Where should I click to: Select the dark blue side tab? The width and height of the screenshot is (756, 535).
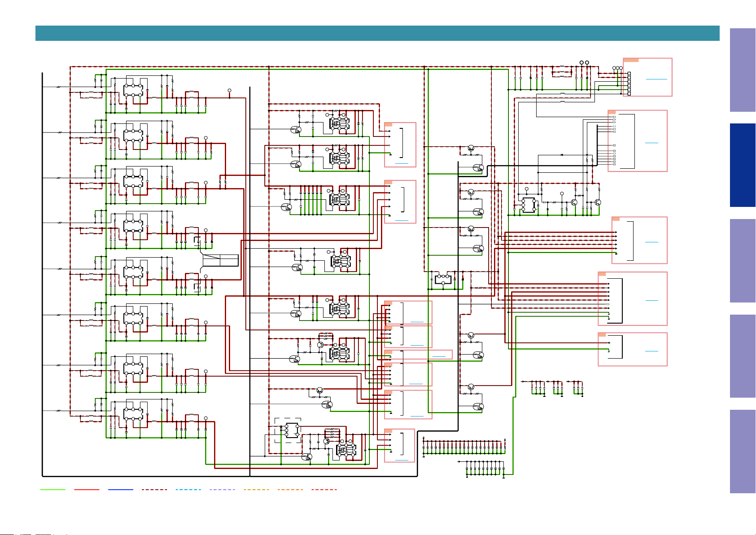743,165
